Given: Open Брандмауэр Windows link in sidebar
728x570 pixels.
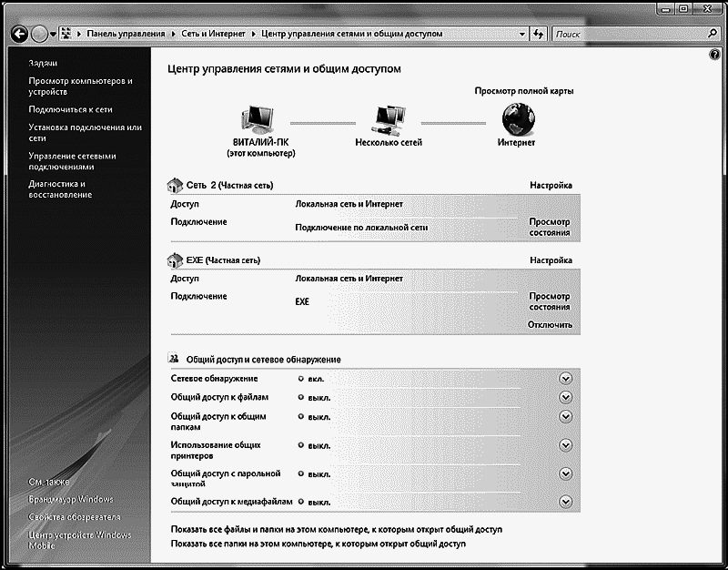Looking at the screenshot, I should [71, 499].
